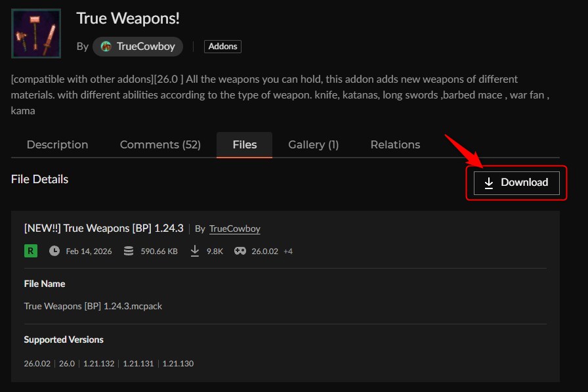Click the clock icon beside Feb 14, 2026
The image size is (588, 392).
(x=54, y=251)
